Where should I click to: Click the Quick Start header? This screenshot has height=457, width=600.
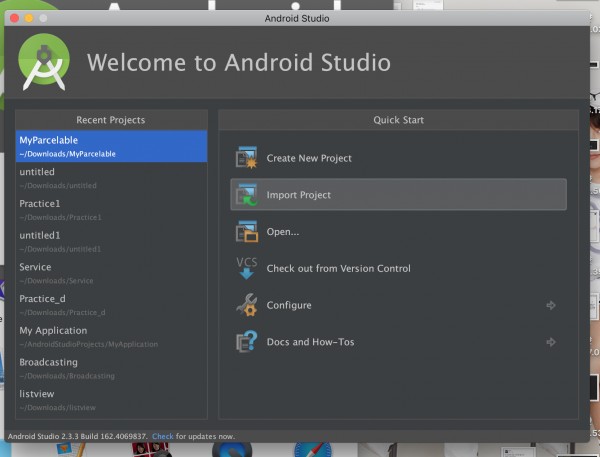tap(398, 120)
